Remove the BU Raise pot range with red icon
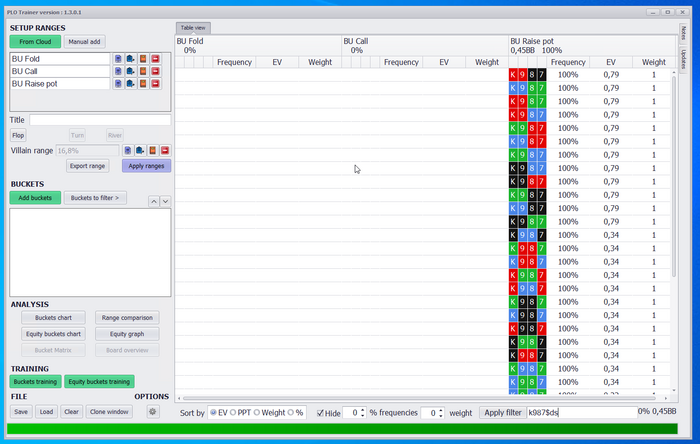The width and height of the screenshot is (700, 444). point(155,83)
